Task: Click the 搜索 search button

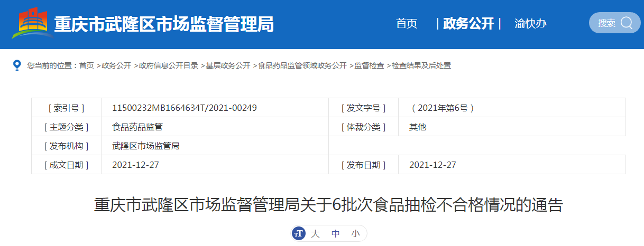Action: (606, 23)
